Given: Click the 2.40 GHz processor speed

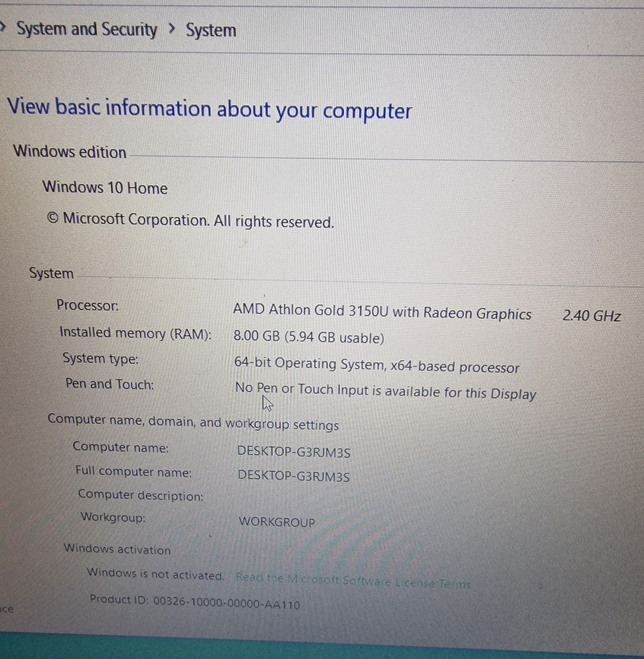Looking at the screenshot, I should pos(592,316).
